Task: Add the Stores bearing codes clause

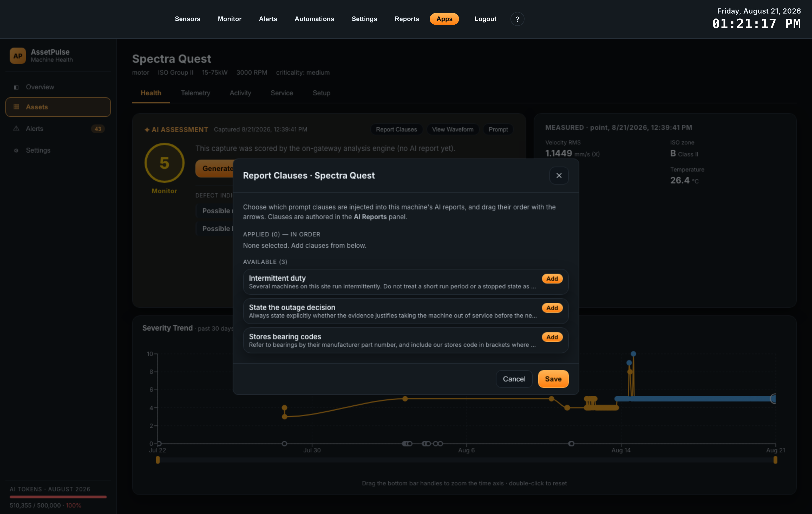Action: (x=552, y=337)
